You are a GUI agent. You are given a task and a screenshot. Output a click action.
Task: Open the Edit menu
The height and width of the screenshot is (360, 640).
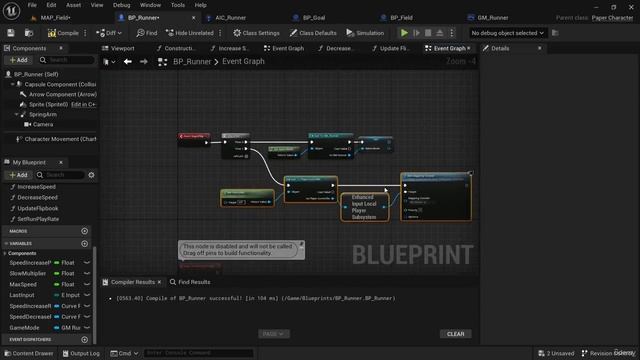coord(51,5)
